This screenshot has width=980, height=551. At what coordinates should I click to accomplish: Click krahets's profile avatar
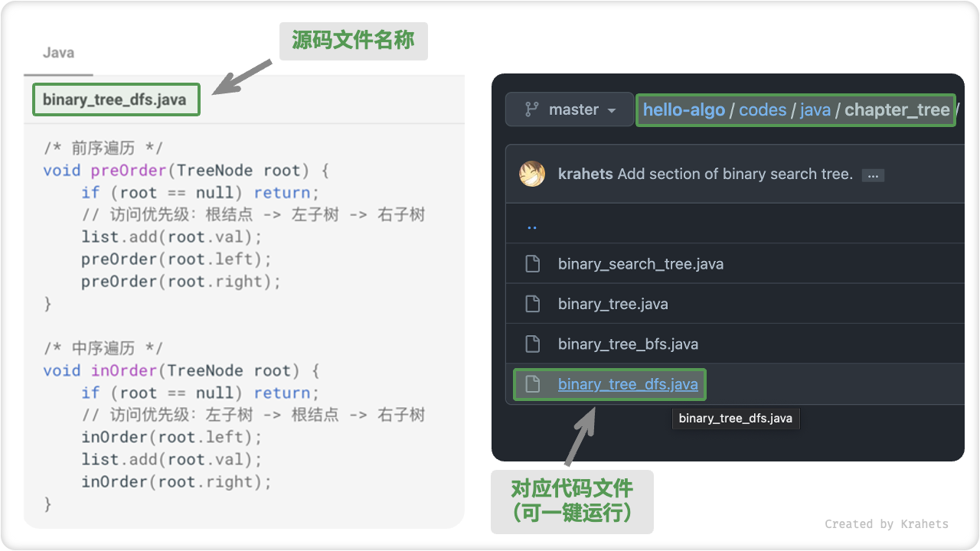coord(533,174)
